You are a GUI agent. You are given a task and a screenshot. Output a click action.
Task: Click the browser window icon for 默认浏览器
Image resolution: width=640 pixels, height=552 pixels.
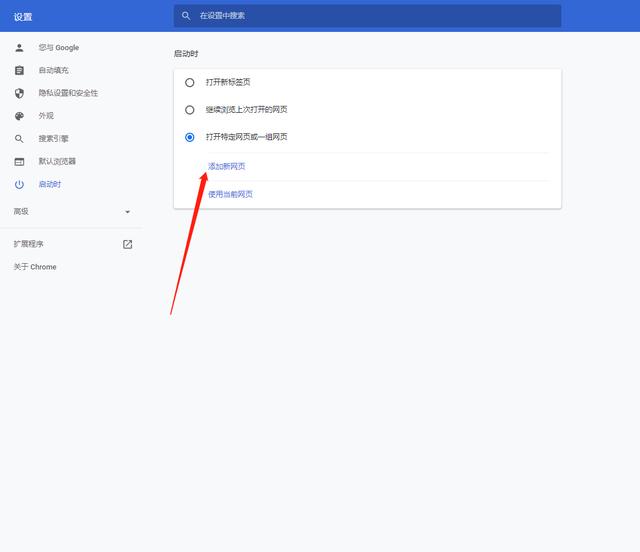19,162
